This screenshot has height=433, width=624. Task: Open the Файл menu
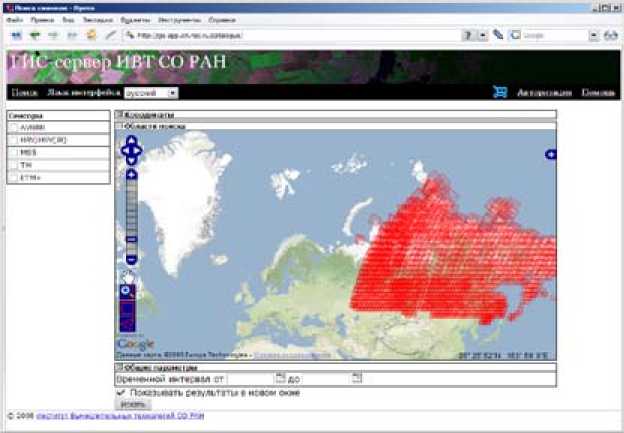point(15,20)
